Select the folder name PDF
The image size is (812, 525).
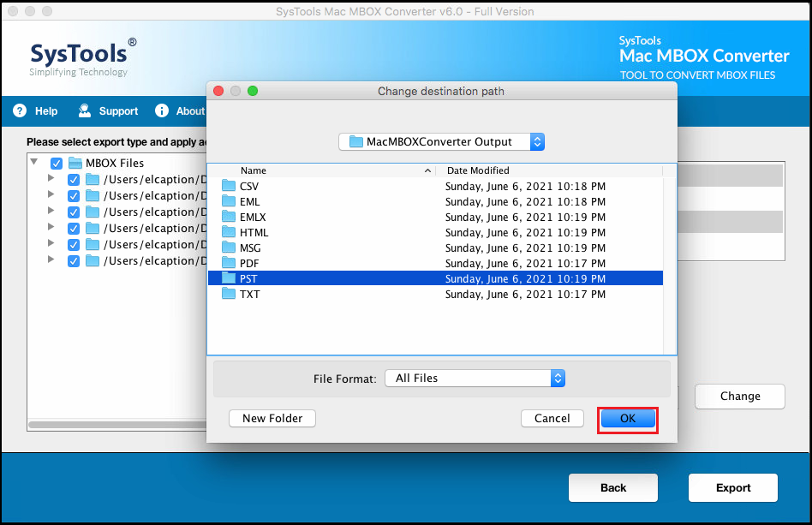pos(249,264)
